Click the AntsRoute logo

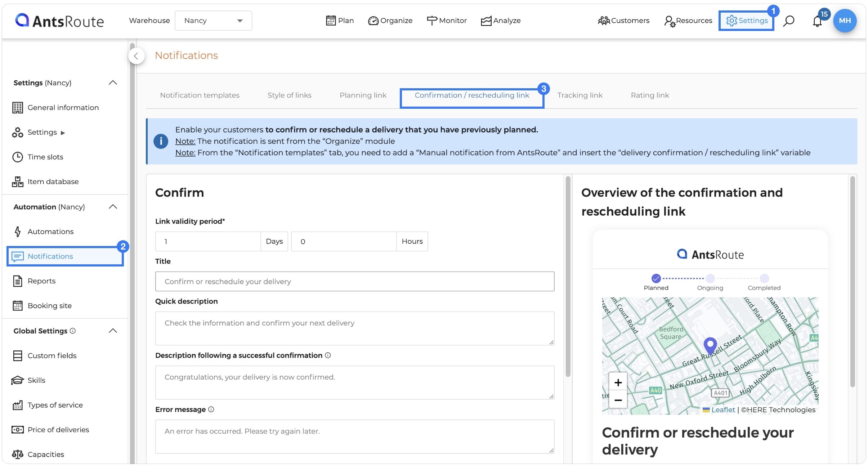click(59, 21)
